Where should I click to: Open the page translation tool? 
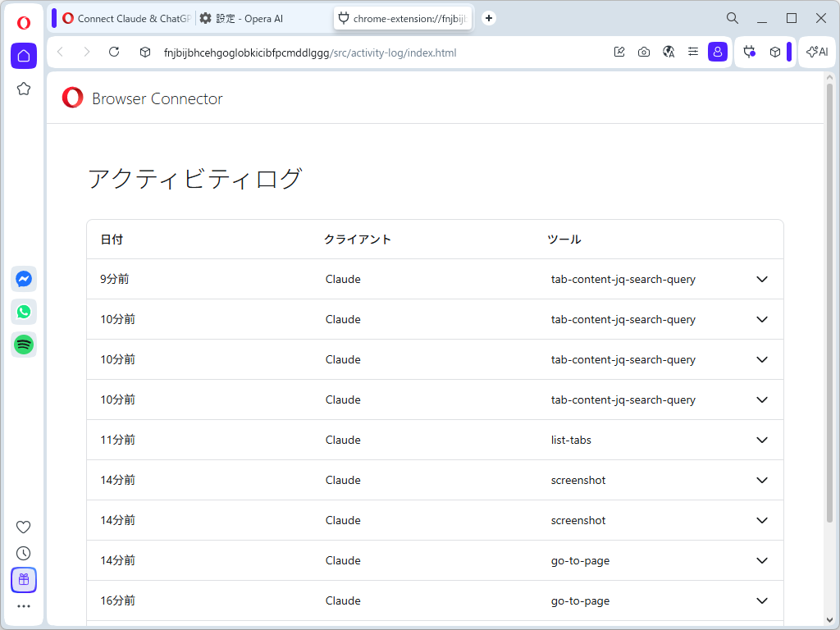pos(669,51)
